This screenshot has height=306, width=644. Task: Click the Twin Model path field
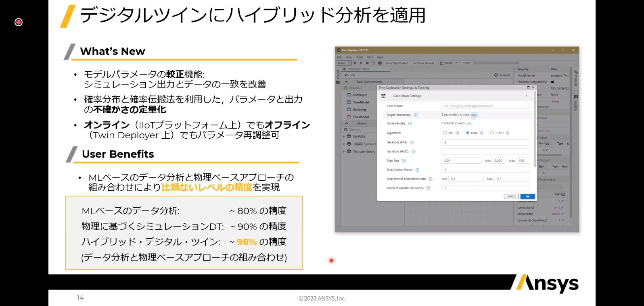point(485,106)
